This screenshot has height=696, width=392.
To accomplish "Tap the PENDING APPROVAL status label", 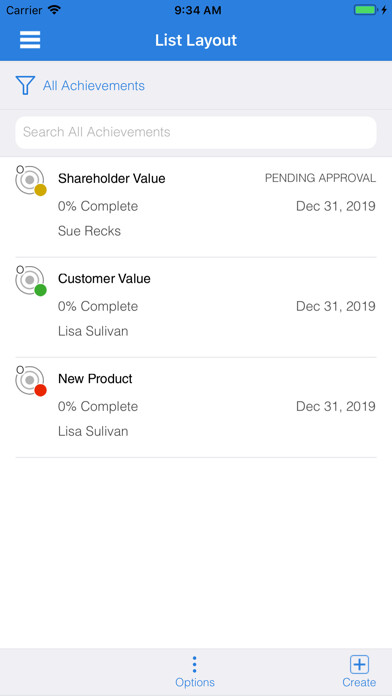I will [320, 178].
